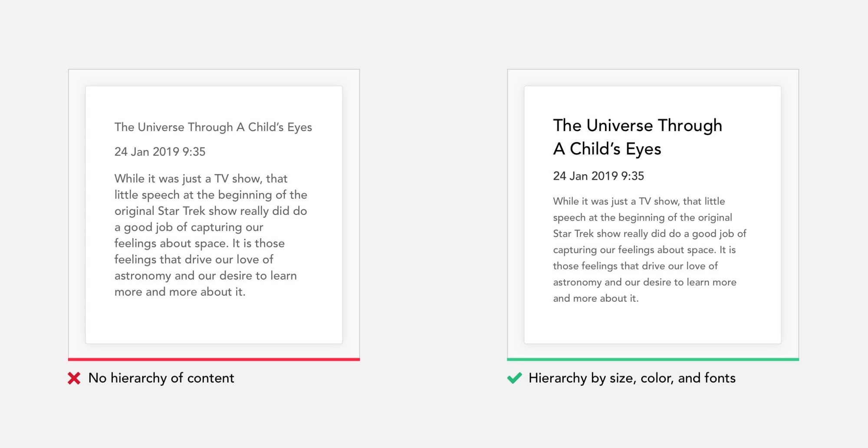The image size is (868, 448).
Task: Click the red bar under the left example
Action: click(214, 359)
